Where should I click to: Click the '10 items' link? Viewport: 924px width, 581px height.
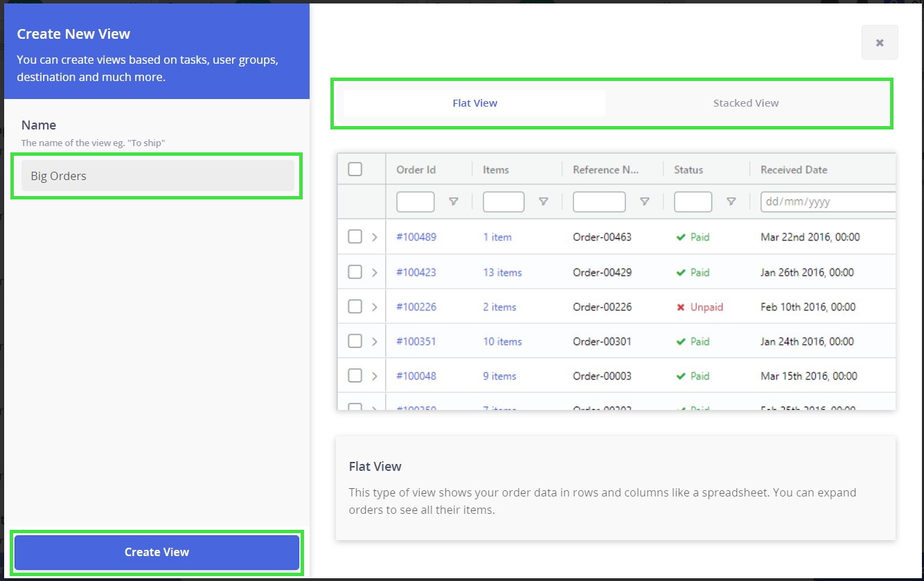point(502,341)
